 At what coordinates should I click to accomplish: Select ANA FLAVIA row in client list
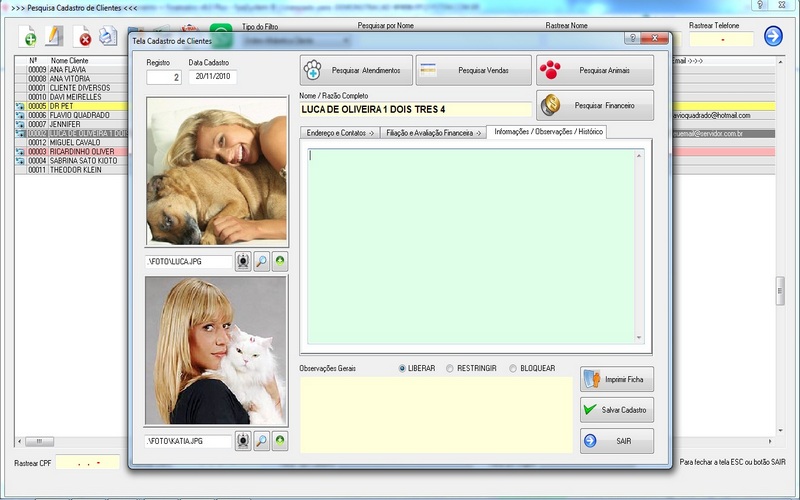pos(71,70)
